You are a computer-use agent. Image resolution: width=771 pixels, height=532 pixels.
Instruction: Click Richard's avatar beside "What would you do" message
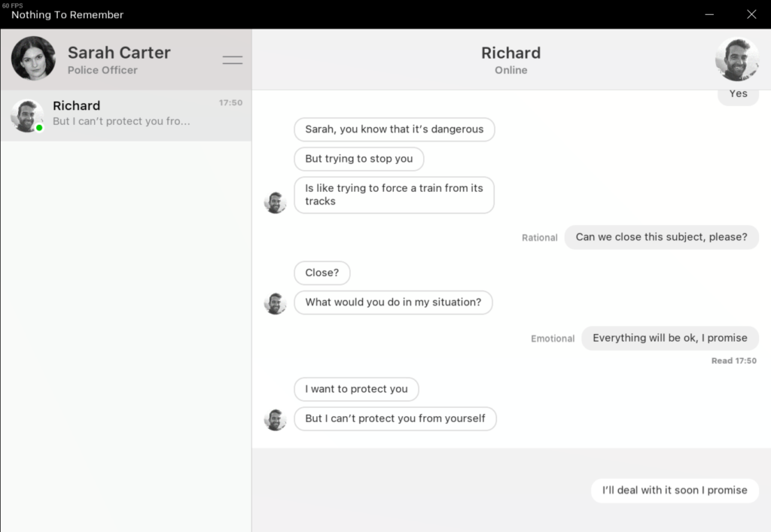click(276, 303)
